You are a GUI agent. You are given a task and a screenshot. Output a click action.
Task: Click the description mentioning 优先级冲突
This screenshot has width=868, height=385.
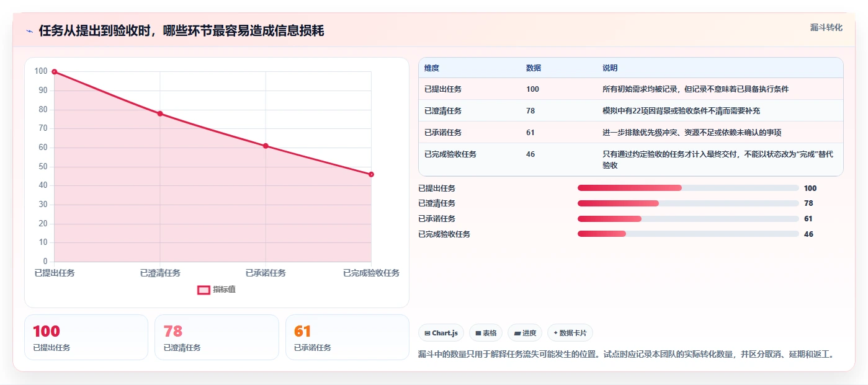[x=692, y=133]
